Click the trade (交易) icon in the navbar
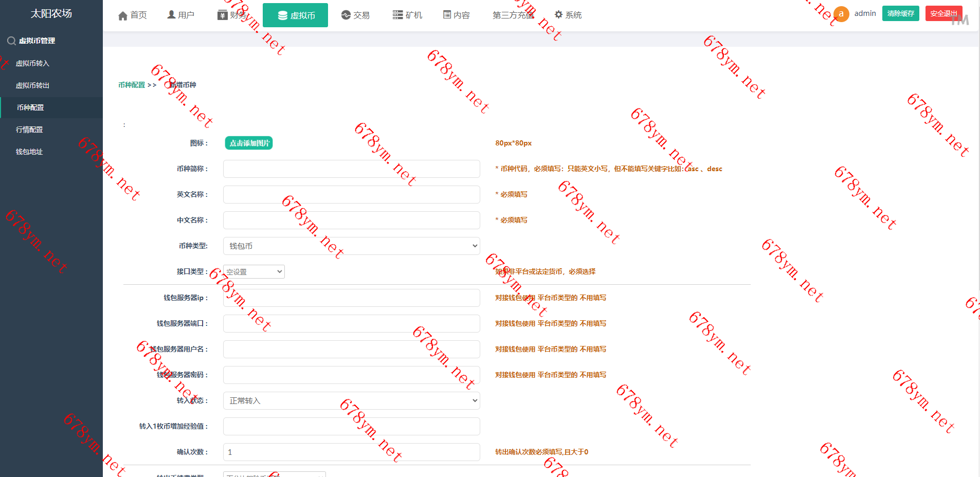 pyautogui.click(x=346, y=15)
